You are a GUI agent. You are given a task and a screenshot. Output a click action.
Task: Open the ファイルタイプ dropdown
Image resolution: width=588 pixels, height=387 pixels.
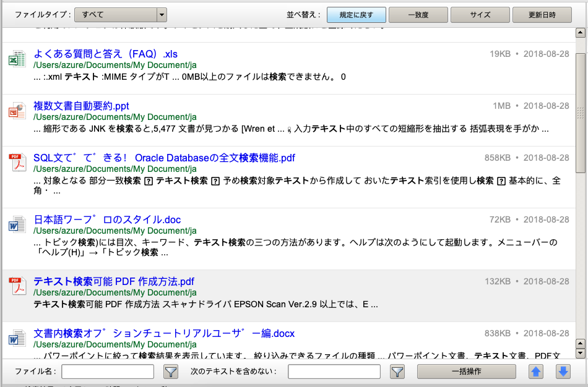(x=121, y=14)
